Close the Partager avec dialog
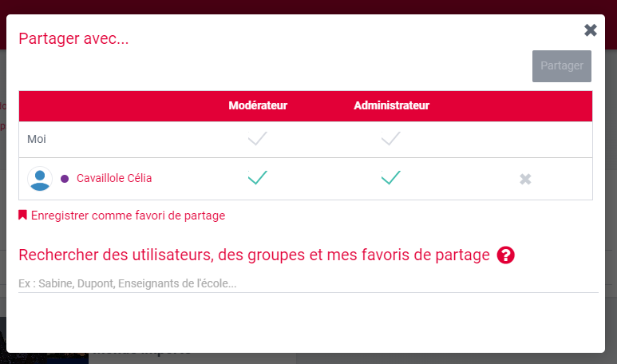The width and height of the screenshot is (617, 364). click(x=591, y=30)
